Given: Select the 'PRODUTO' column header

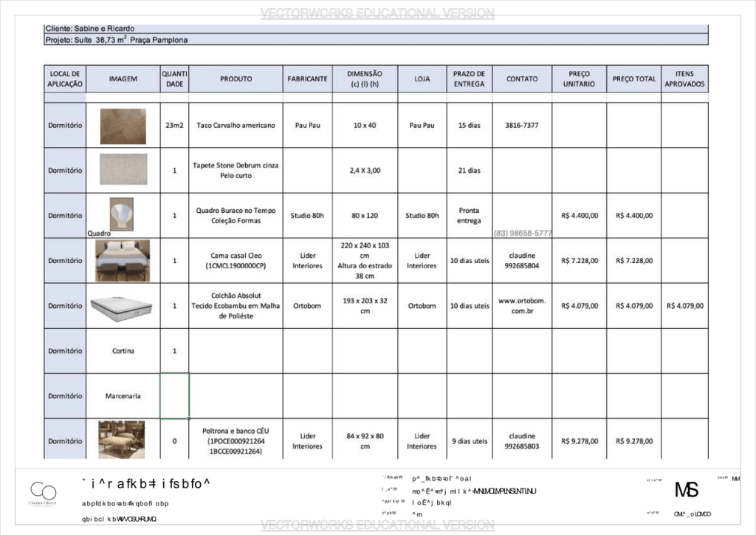Looking at the screenshot, I should click(x=236, y=78).
